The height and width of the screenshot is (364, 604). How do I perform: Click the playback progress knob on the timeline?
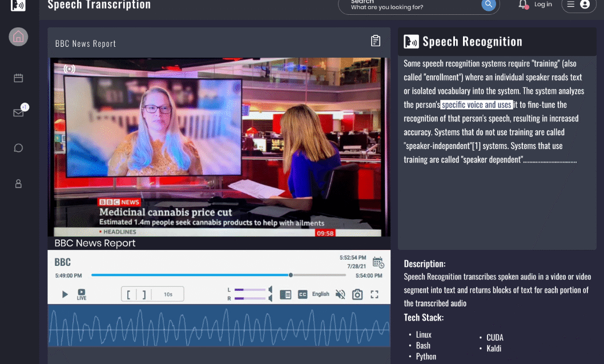click(291, 275)
